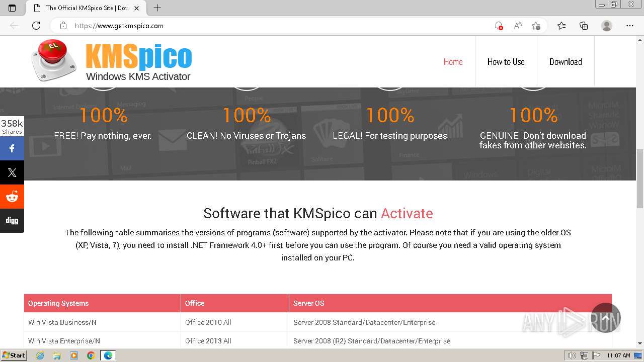Launch Internet Explorer from taskbar
This screenshot has width=644, height=362.
point(40,355)
